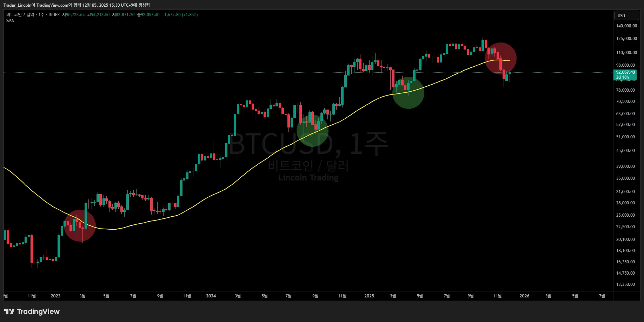
Task: Click the 2026 label on the time axis
Action: (x=524, y=296)
